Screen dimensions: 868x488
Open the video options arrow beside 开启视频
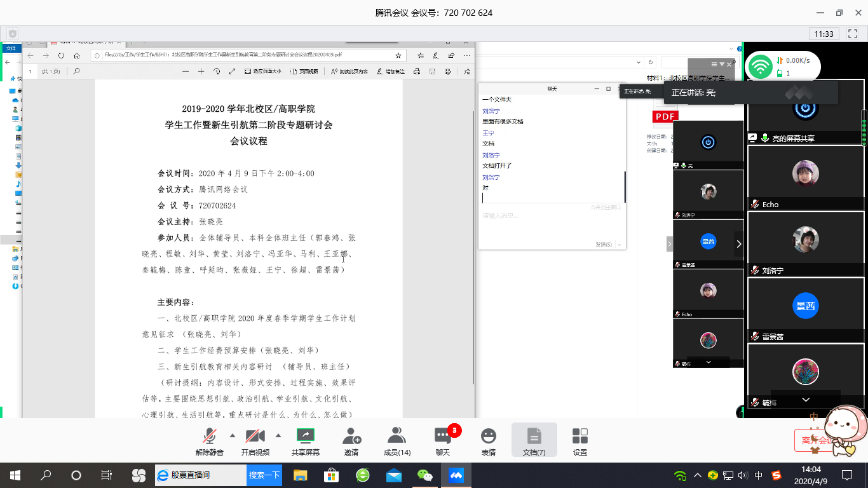tap(278, 435)
